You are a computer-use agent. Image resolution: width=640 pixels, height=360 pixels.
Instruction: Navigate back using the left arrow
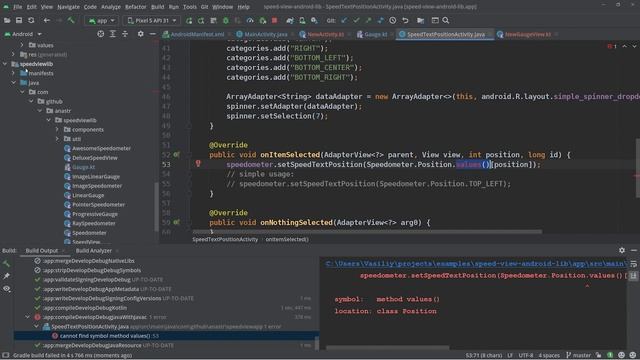47,20
